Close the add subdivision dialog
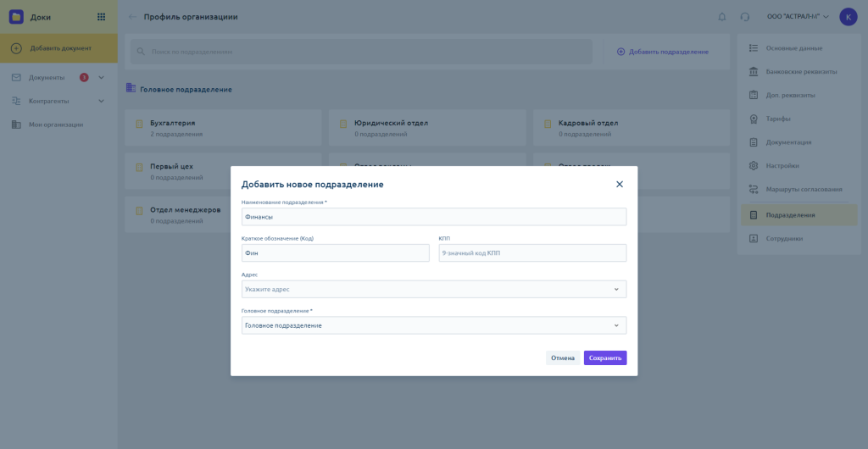Screen dimensions: 868x449 [619, 184]
